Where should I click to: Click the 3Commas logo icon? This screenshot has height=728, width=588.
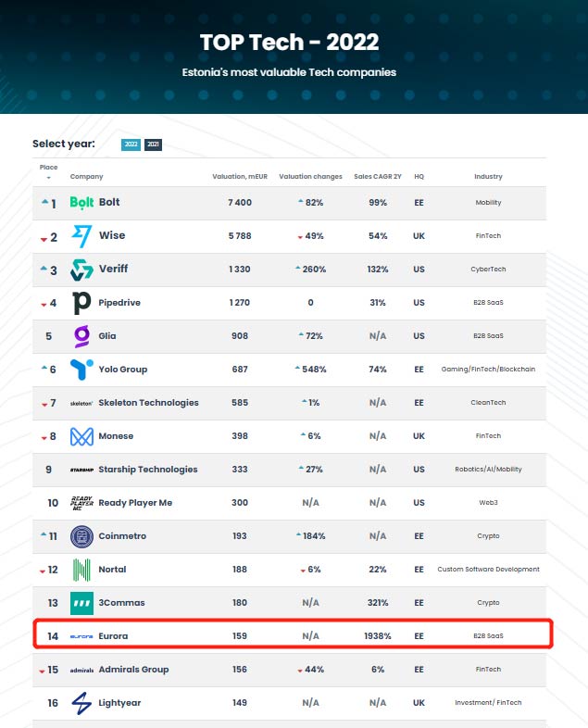coord(82,603)
